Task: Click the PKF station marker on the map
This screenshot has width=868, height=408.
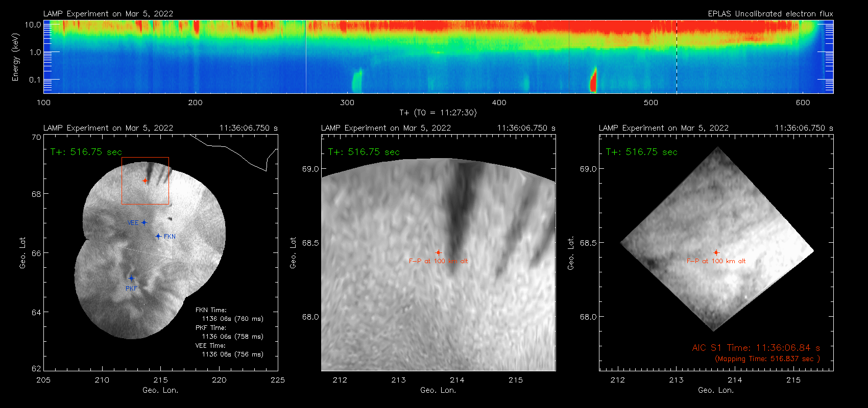Action: pyautogui.click(x=131, y=278)
